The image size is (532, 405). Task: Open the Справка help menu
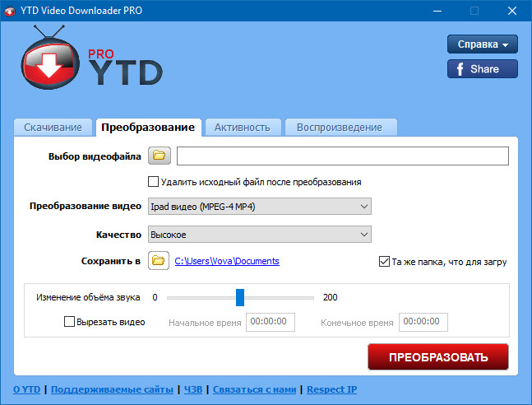point(483,44)
